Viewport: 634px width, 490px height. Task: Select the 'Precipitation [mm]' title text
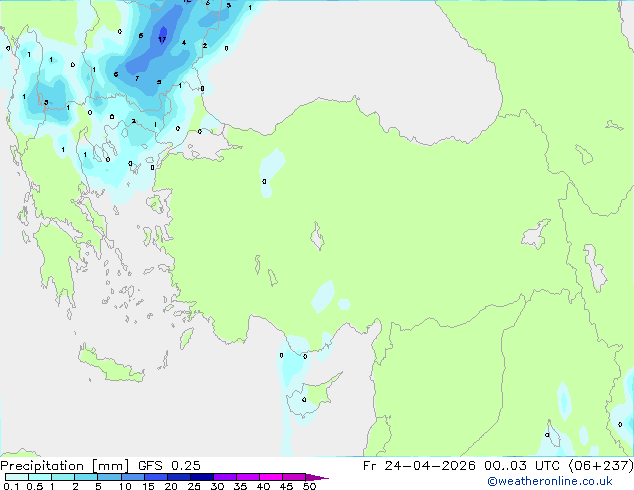(x=64, y=466)
